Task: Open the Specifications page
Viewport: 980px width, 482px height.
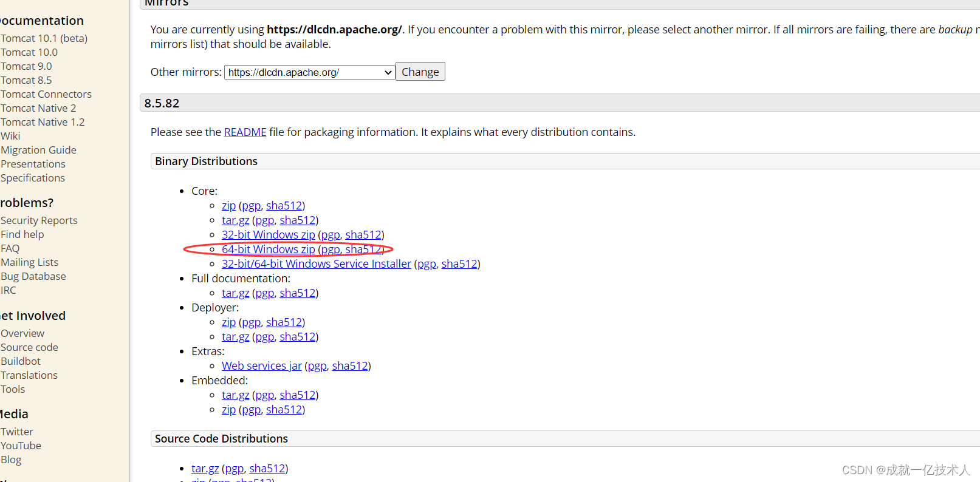Action: click(33, 178)
